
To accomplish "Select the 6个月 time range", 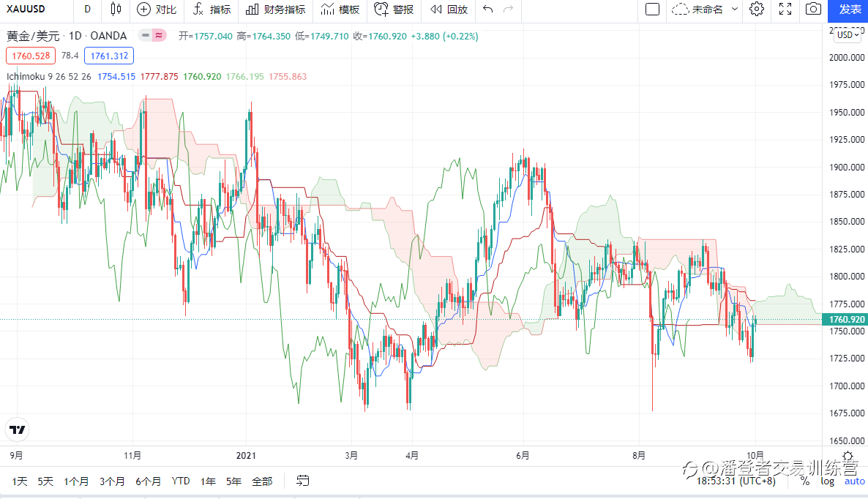I will pyautogui.click(x=148, y=481).
